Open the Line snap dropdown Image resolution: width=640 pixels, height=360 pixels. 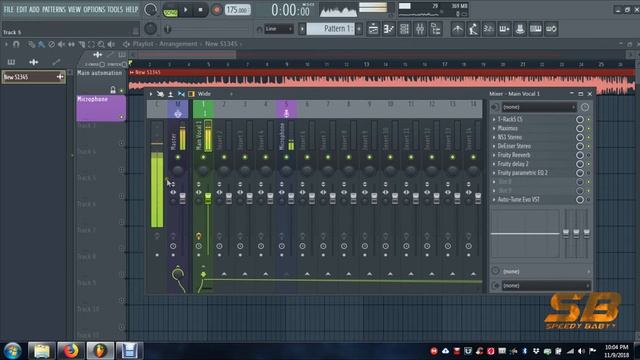tap(279, 29)
